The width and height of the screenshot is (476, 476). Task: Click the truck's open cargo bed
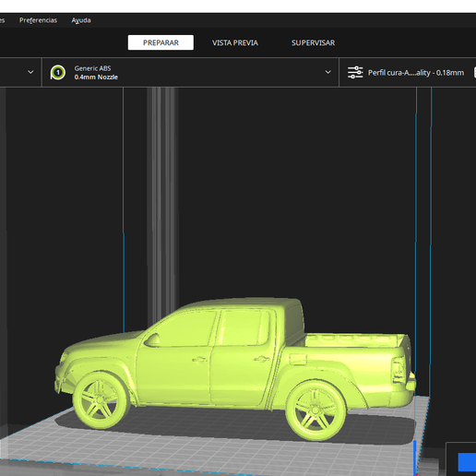pyautogui.click(x=353, y=340)
